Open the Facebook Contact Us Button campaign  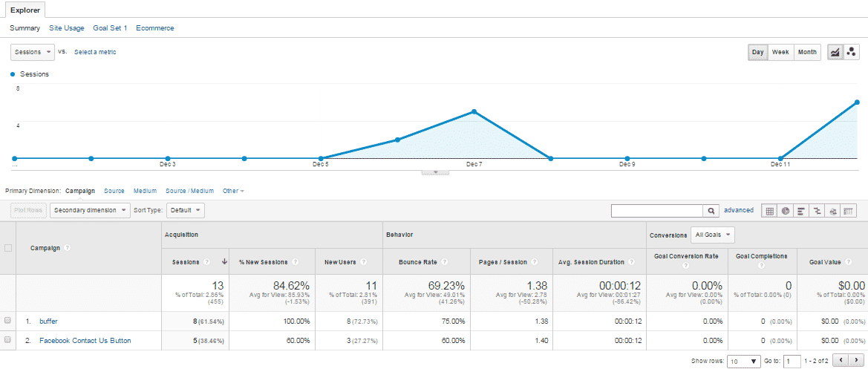[85, 341]
